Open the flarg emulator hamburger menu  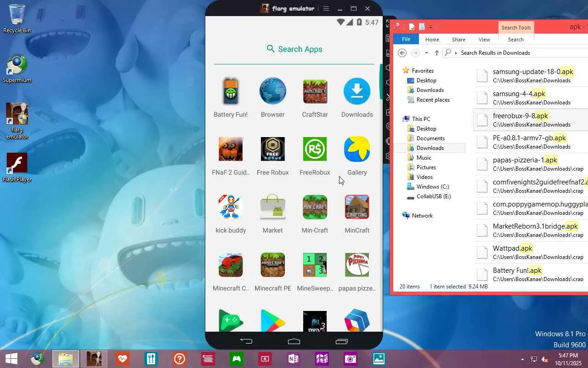(x=326, y=8)
